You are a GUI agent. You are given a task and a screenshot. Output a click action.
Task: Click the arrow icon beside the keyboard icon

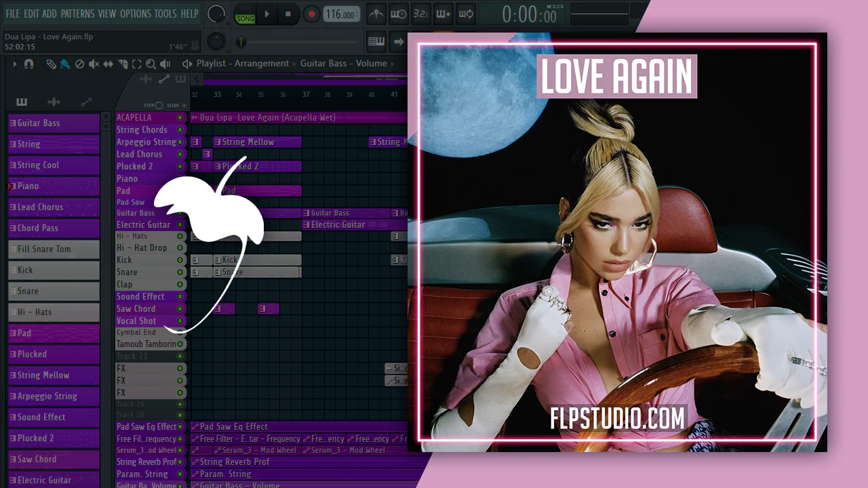(399, 41)
